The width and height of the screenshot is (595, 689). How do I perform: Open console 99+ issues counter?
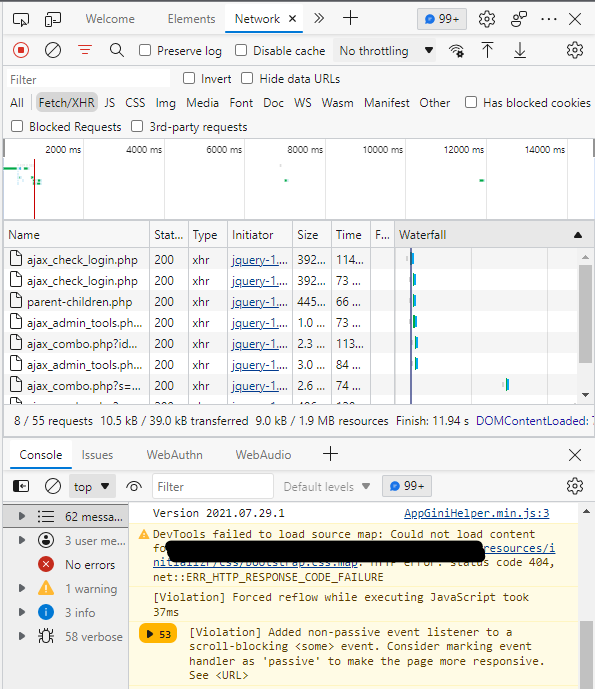407,486
